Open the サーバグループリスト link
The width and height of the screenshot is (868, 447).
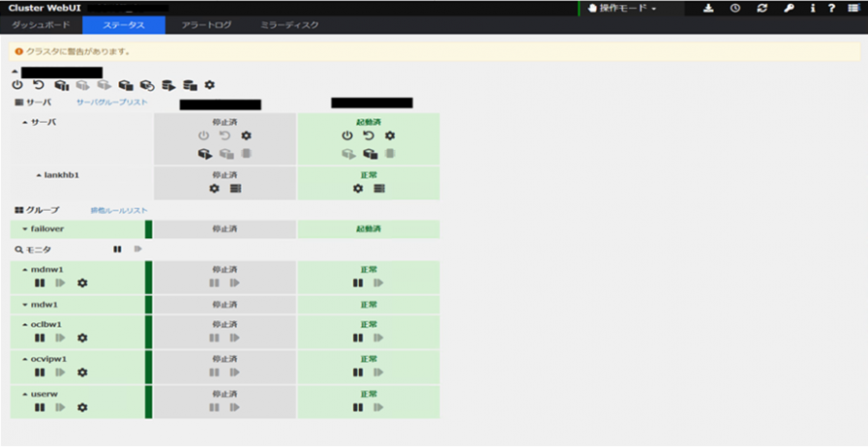112,103
